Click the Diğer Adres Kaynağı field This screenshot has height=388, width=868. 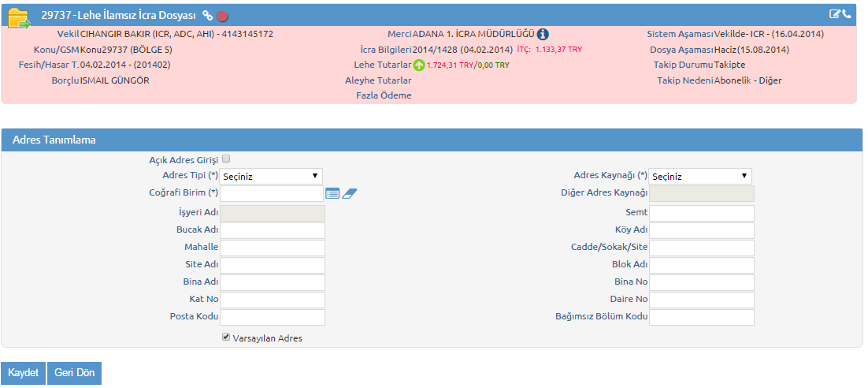(702, 193)
